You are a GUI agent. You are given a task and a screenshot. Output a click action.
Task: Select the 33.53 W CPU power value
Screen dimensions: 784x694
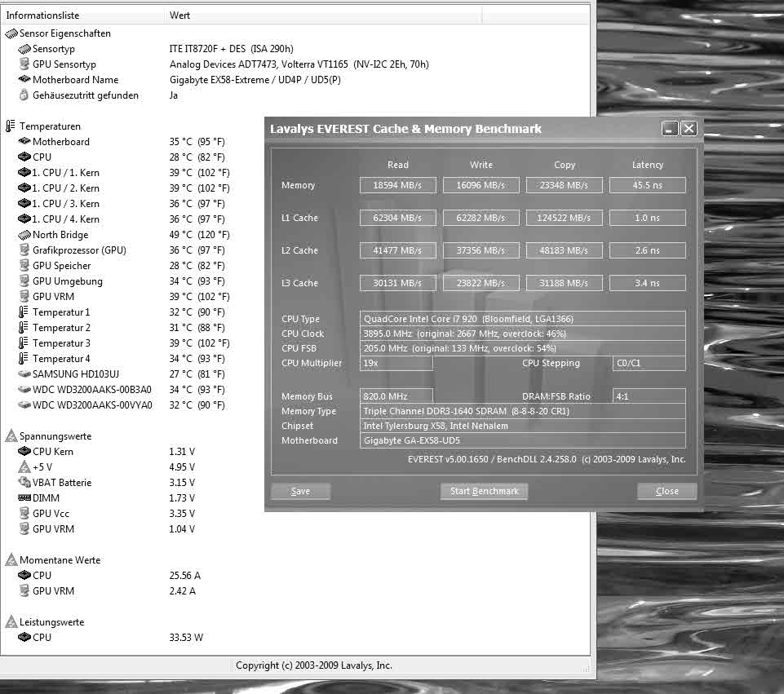[x=186, y=638]
